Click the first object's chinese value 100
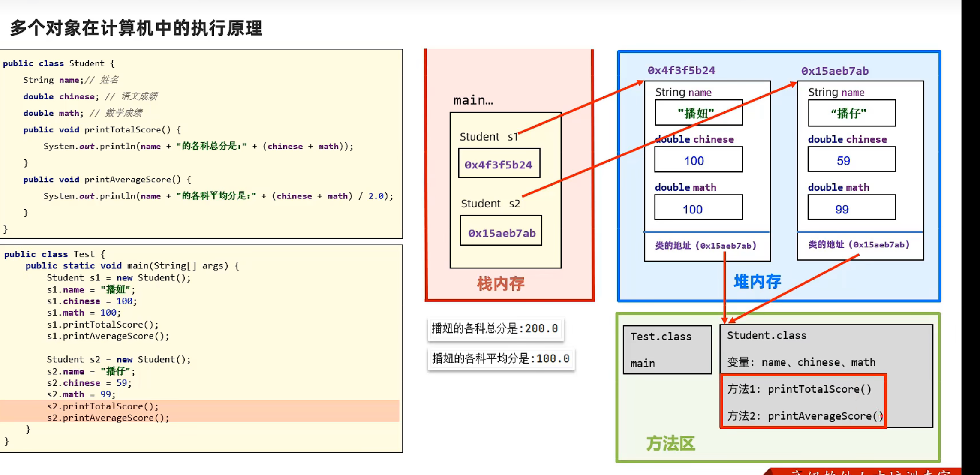Screen dimensions: 980x475 (x=698, y=160)
